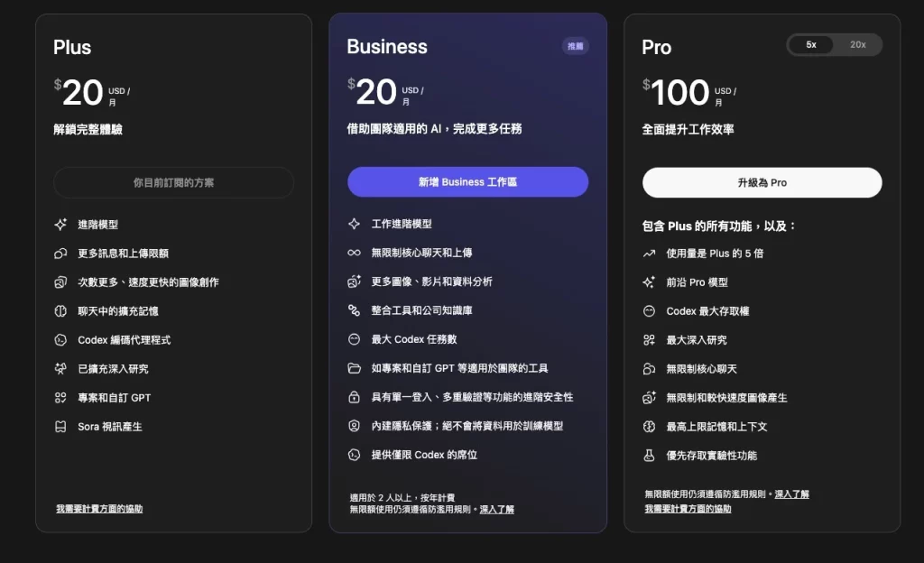The image size is (924, 563).
Task: Click the shield icon beside 內建隱私保護
Action: pyautogui.click(x=355, y=426)
